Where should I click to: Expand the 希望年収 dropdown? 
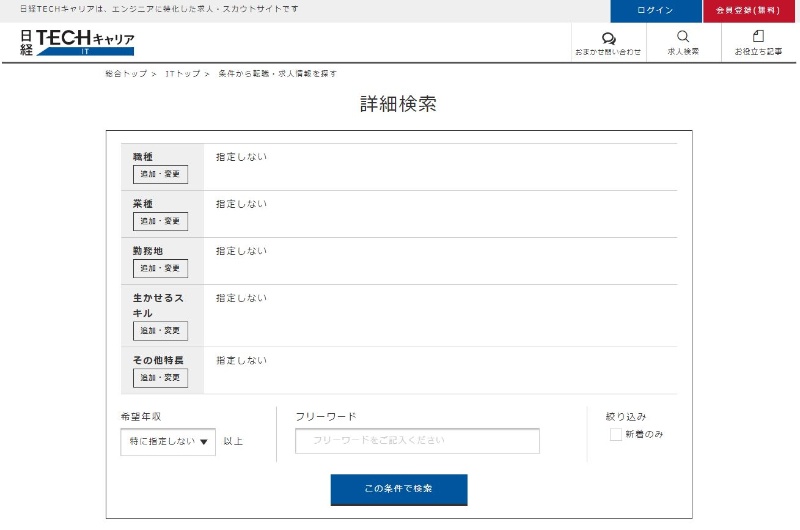168,441
